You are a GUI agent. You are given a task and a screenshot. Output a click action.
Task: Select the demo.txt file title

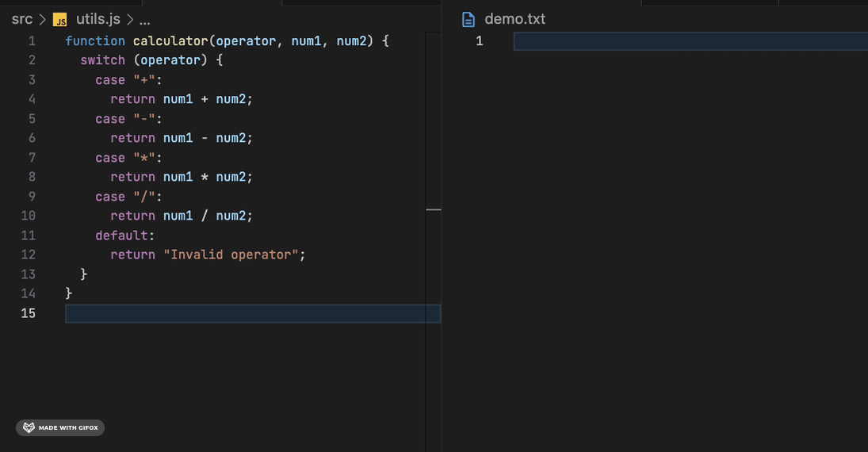pyautogui.click(x=514, y=19)
